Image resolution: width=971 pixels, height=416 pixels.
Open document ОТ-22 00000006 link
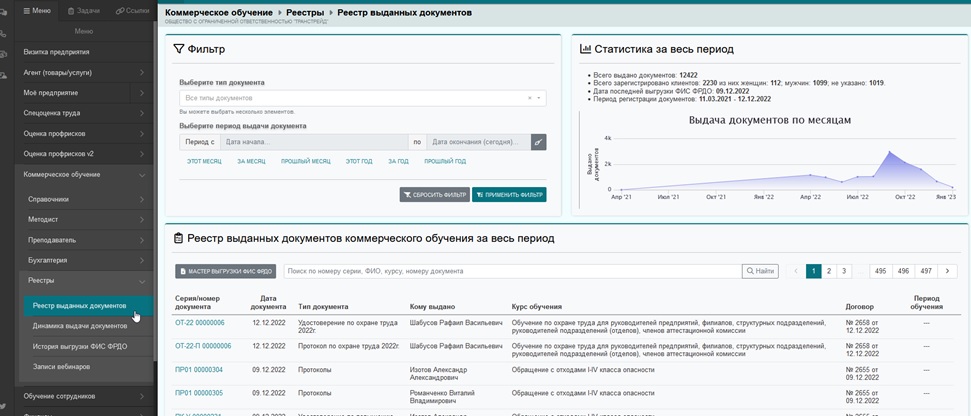click(x=199, y=323)
